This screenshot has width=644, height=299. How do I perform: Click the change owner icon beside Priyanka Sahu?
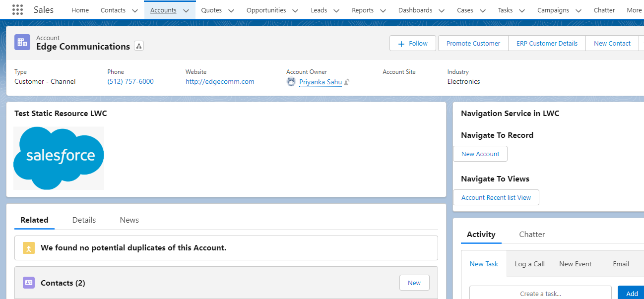tap(347, 82)
